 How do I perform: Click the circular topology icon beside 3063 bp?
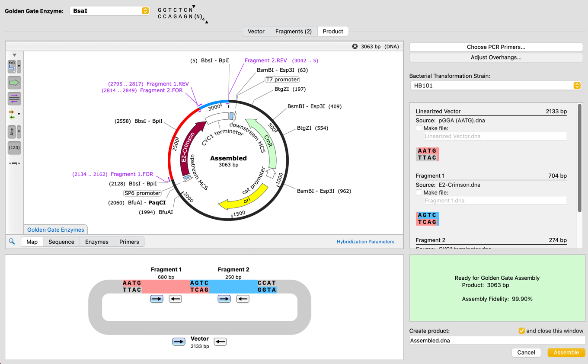355,46
